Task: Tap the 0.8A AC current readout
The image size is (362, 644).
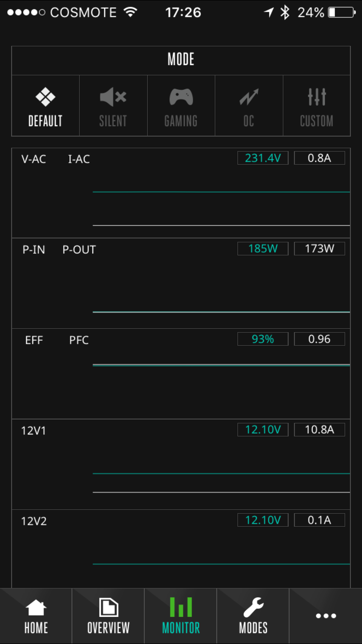Action: pos(320,158)
